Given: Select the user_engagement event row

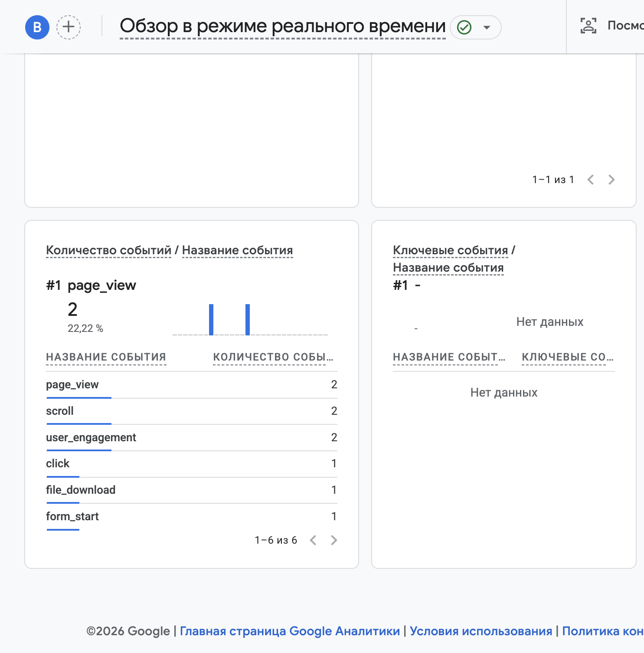Looking at the screenshot, I should pos(192,438).
